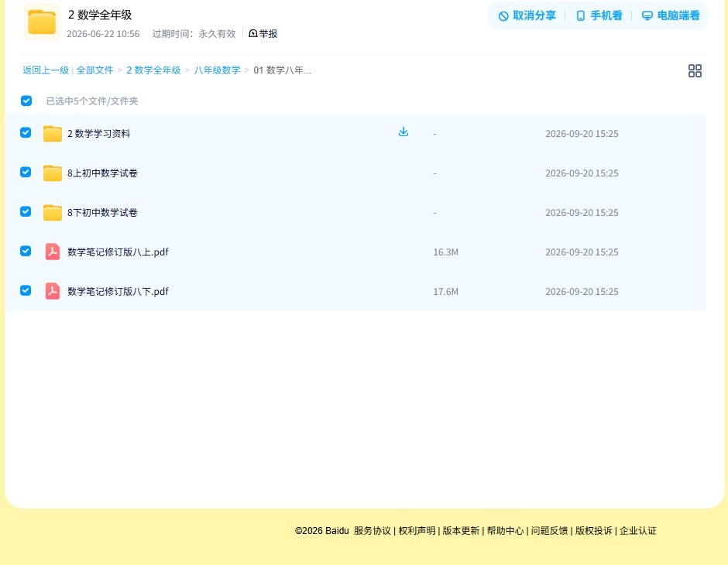Screen dimensions: 728x565
Task: Click the 已选中5个文件/文件夹 label
Action: pos(92,101)
